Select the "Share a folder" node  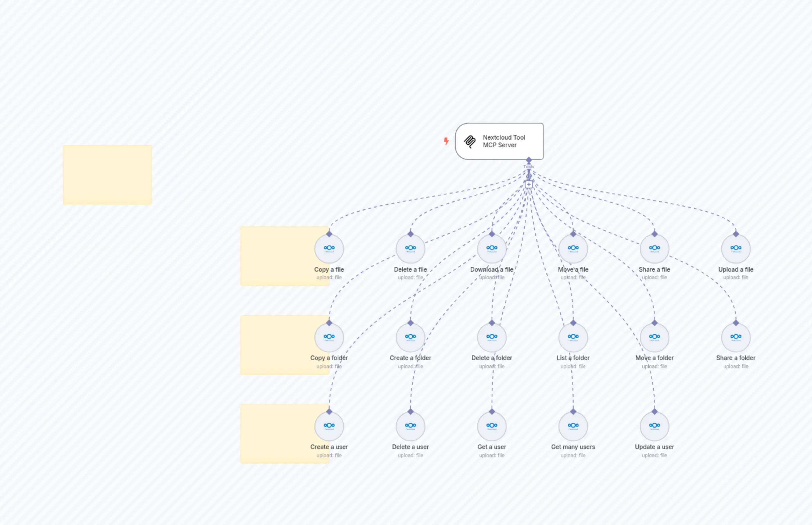click(x=736, y=337)
